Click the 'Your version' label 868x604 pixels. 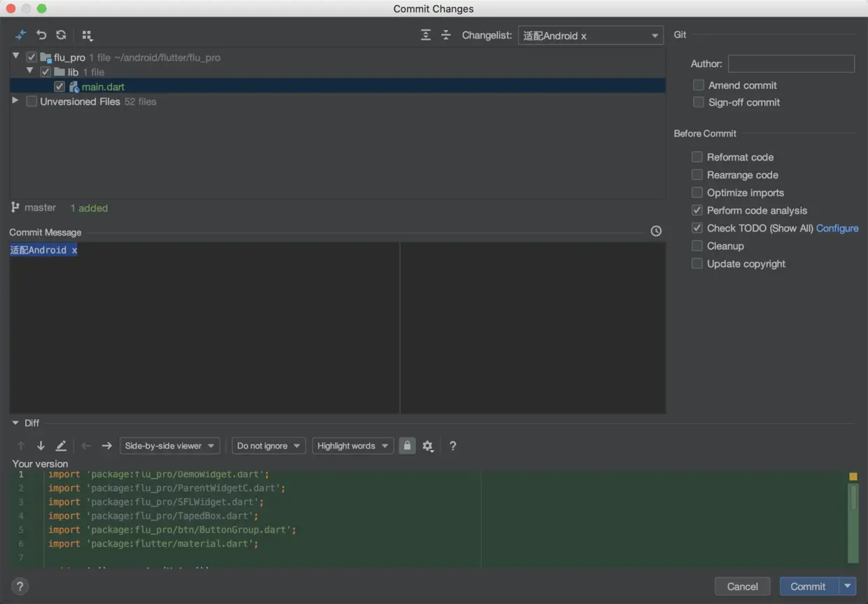[40, 463]
